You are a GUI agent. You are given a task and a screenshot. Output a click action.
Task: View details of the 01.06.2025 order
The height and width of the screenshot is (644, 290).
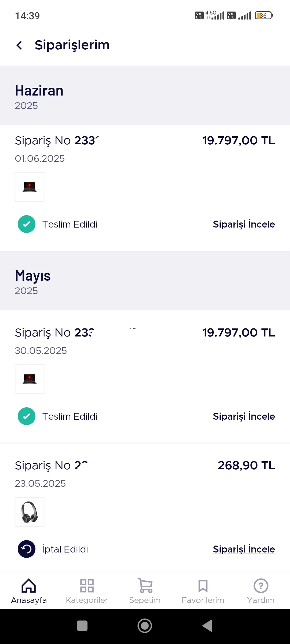pos(244,224)
